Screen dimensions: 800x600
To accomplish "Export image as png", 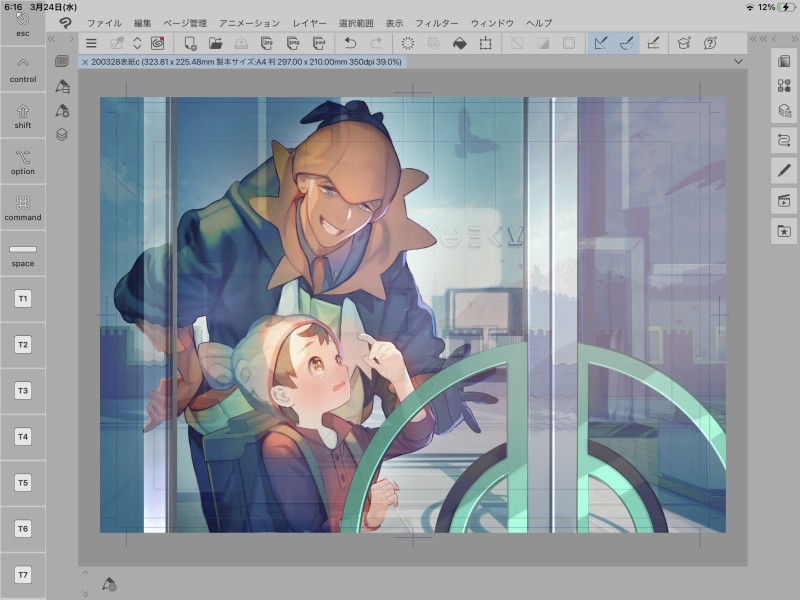I will click(293, 43).
